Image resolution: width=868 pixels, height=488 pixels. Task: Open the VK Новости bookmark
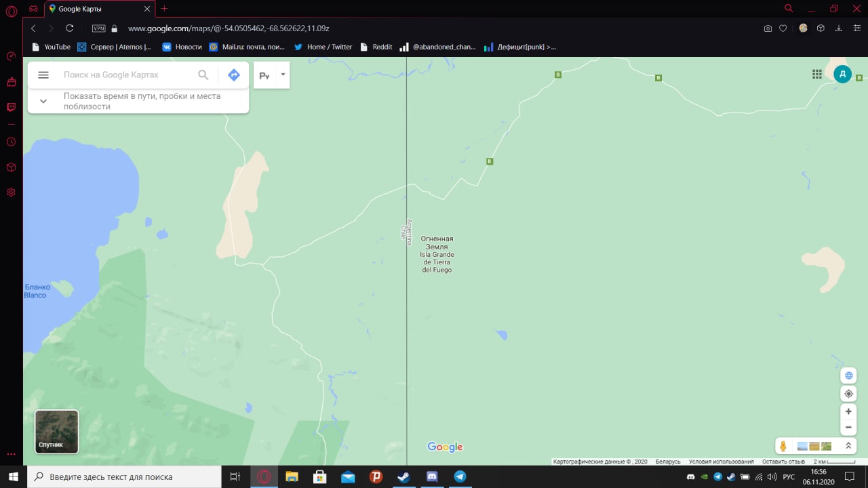(x=182, y=47)
